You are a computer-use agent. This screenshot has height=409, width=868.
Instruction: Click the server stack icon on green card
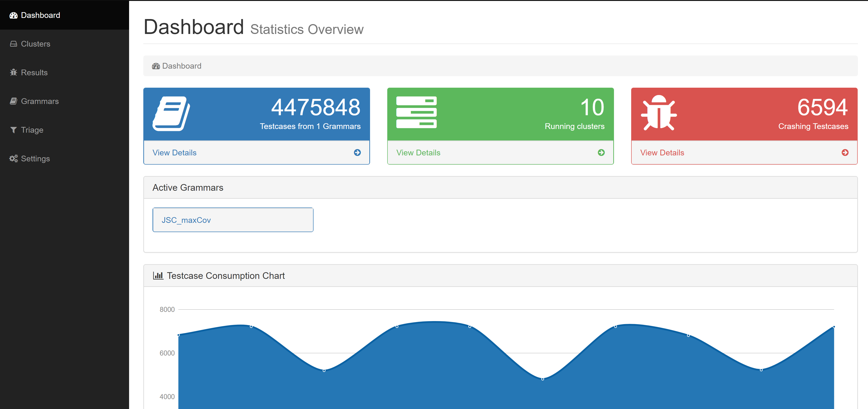tap(416, 112)
